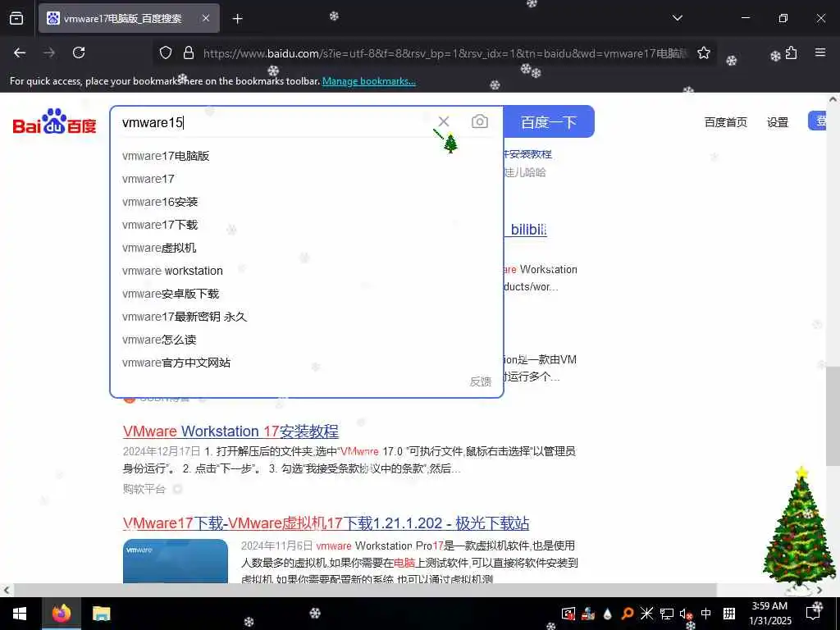Clear the search box with X
This screenshot has width=840, height=630.
[x=444, y=121]
